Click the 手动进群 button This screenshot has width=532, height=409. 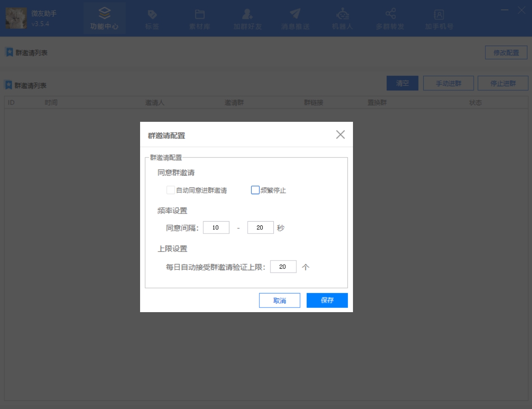point(449,83)
